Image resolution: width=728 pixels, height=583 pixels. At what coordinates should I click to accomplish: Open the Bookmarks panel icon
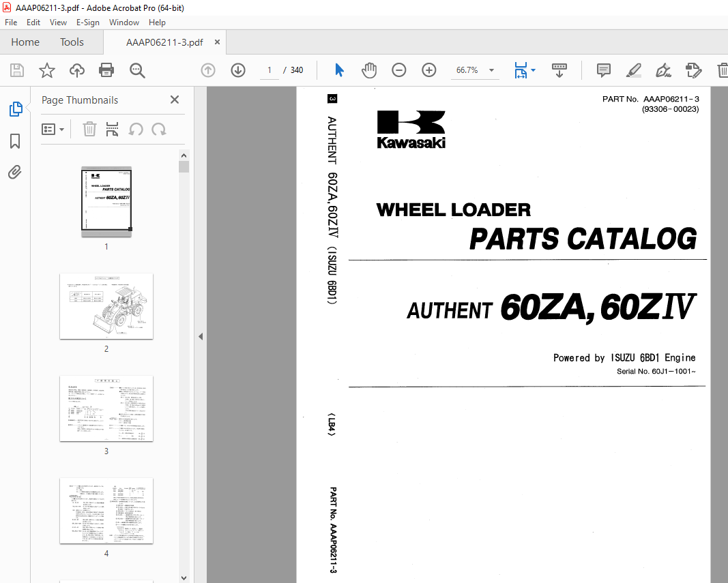coord(15,141)
